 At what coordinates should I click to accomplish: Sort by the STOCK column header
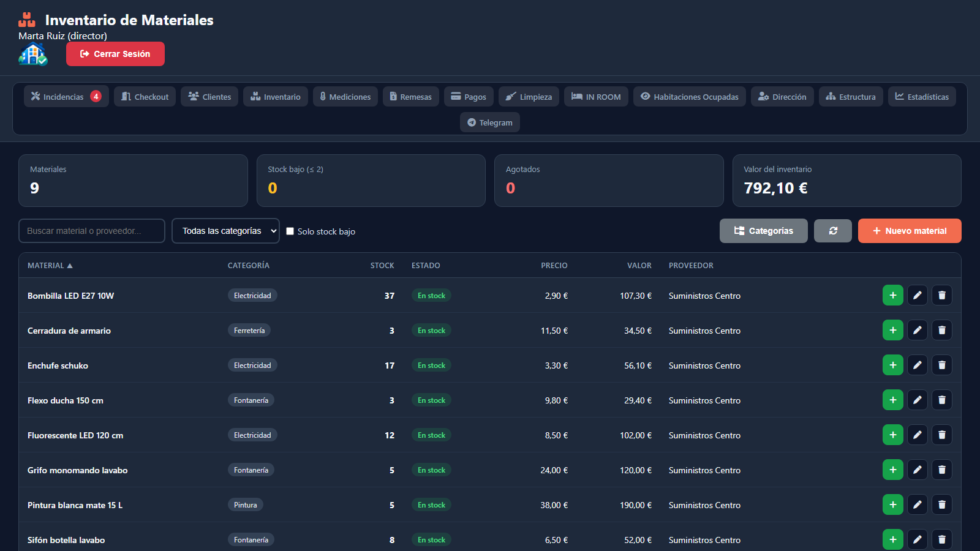click(x=382, y=265)
